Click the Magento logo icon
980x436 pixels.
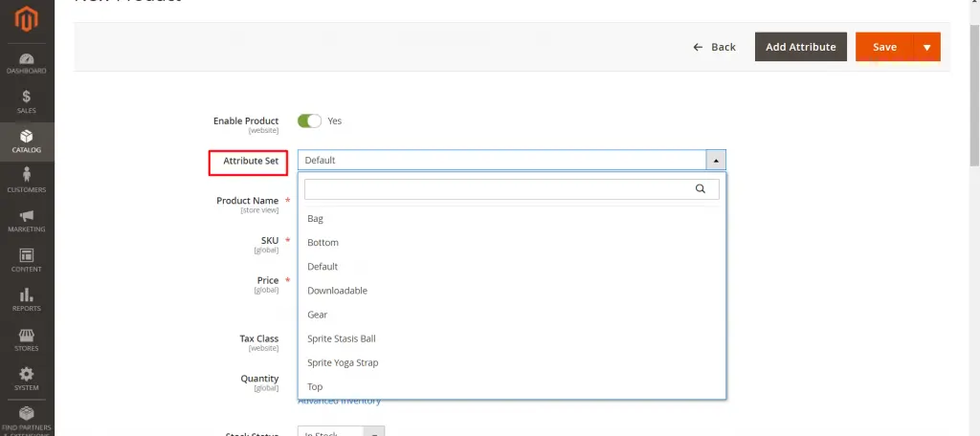click(27, 20)
